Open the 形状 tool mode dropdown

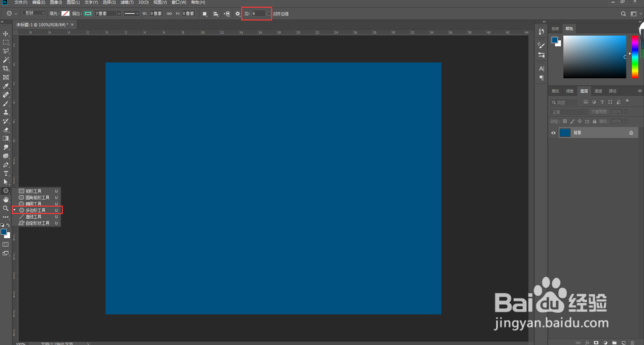pyautogui.click(x=34, y=13)
